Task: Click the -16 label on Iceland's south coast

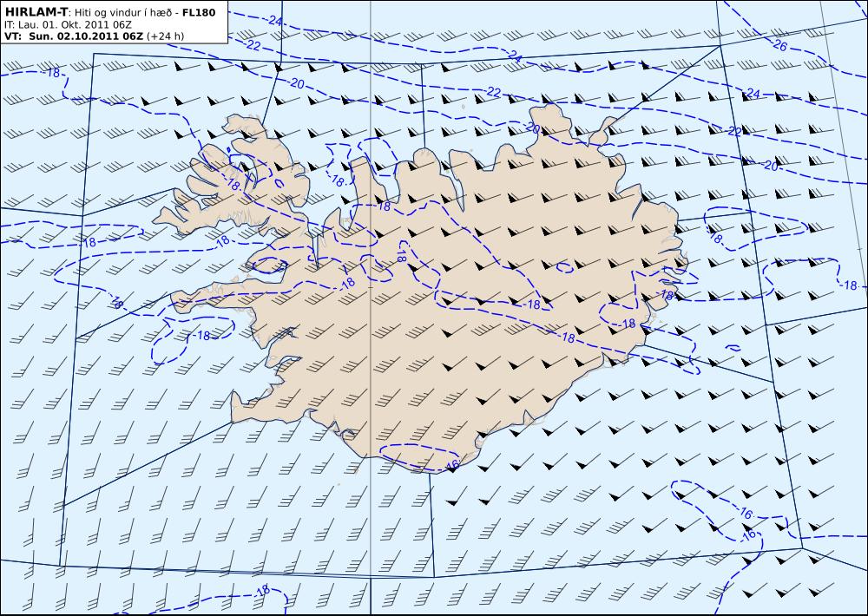Action: click(451, 464)
